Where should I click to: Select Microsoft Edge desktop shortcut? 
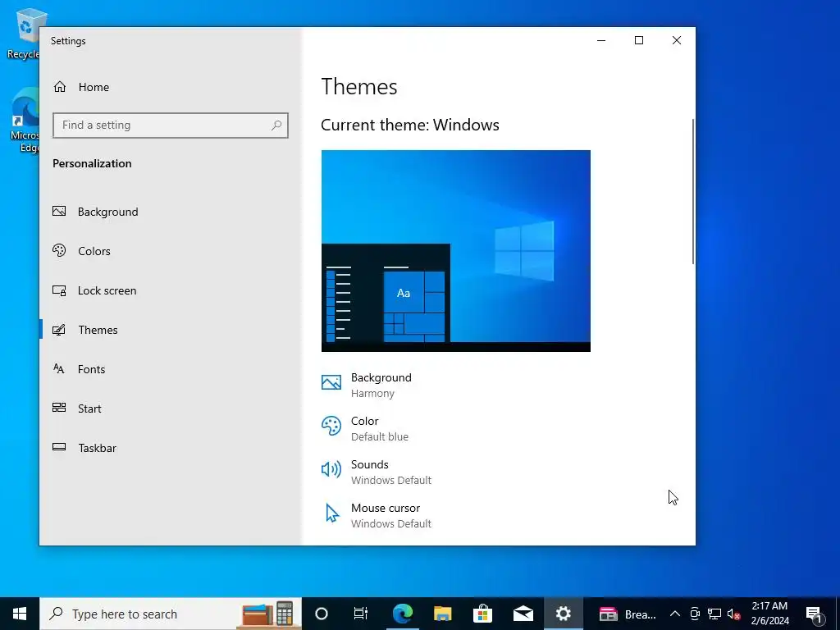[x=25, y=121]
